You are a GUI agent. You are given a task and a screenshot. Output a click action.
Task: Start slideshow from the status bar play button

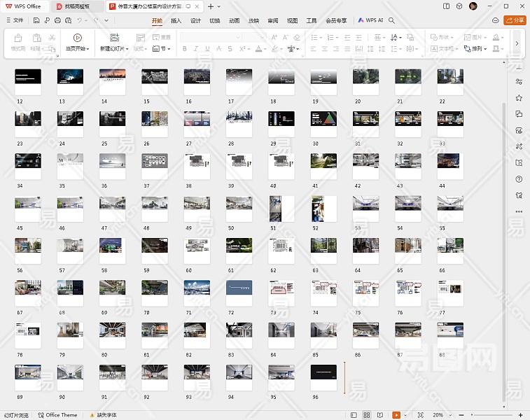click(396, 415)
